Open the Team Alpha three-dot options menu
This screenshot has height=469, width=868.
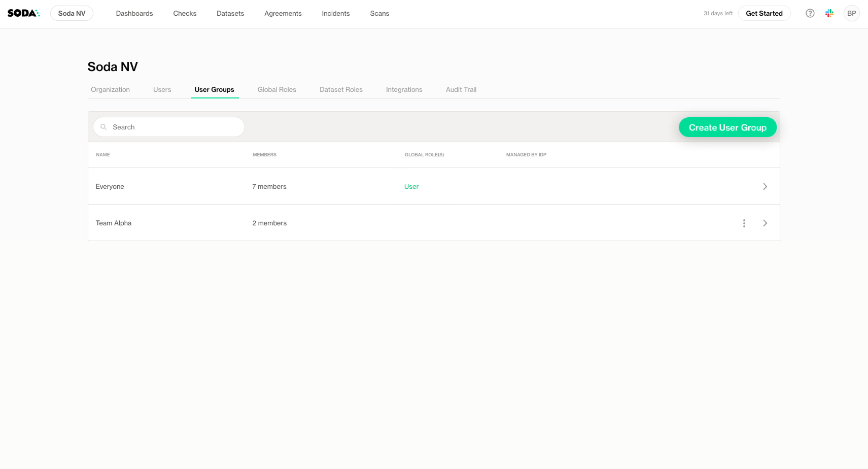(x=744, y=223)
